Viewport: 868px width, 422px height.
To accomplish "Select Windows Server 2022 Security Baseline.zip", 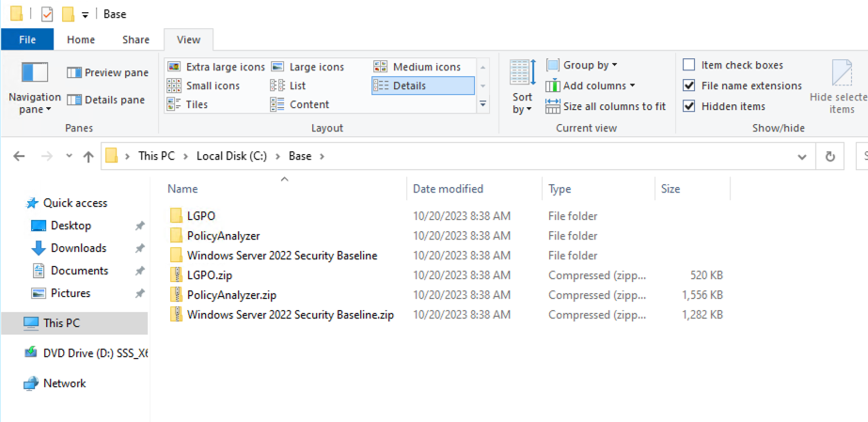I will click(291, 315).
